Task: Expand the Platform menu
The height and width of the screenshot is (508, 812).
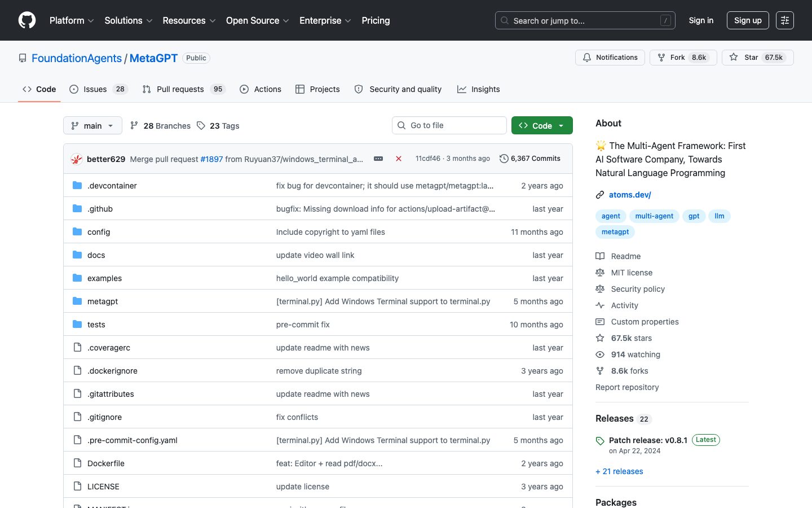Action: coord(72,20)
